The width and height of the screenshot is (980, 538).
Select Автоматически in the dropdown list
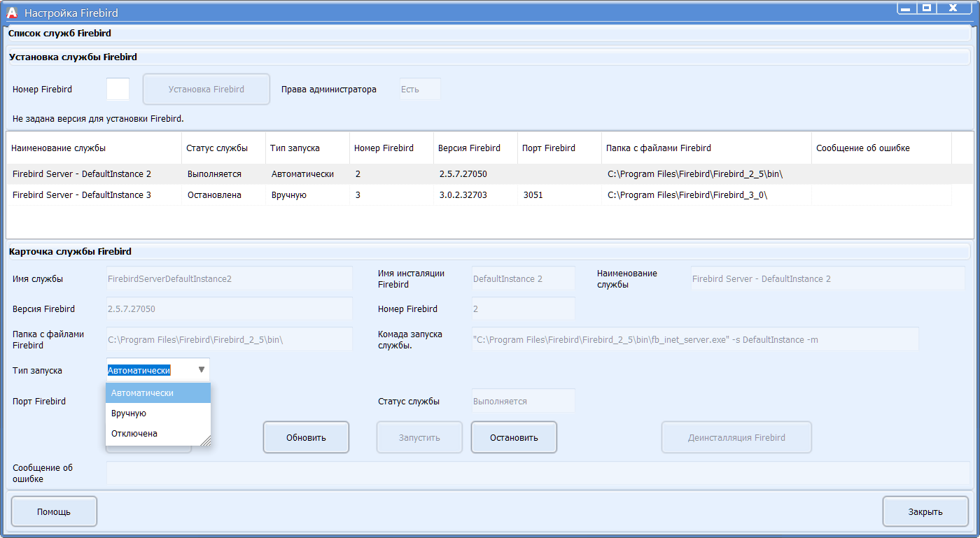(158, 393)
